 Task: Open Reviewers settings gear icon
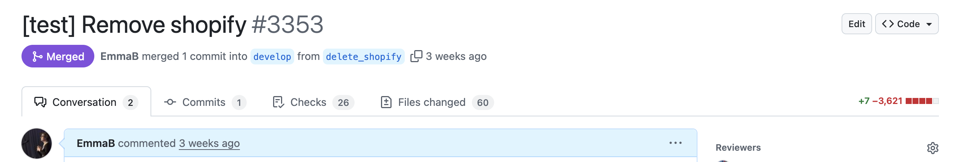coord(932,148)
